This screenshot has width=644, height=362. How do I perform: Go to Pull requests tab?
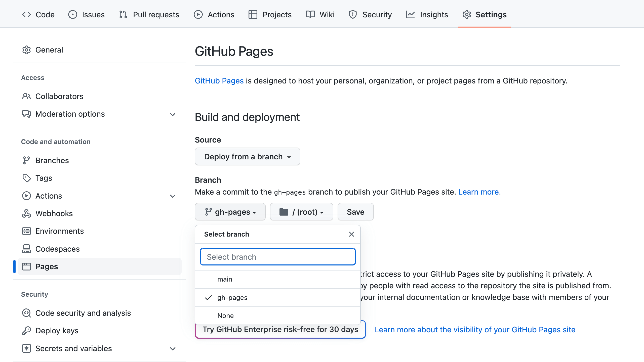tap(149, 15)
